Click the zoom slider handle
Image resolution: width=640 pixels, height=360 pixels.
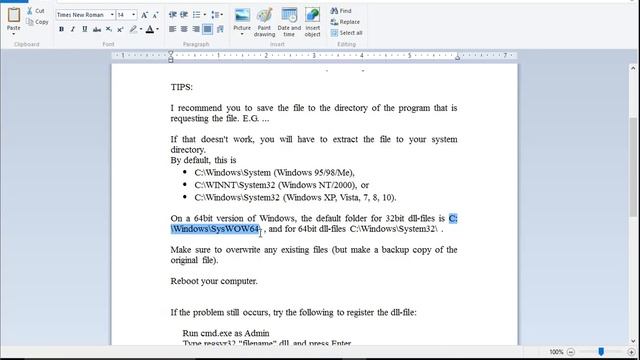click(x=601, y=351)
